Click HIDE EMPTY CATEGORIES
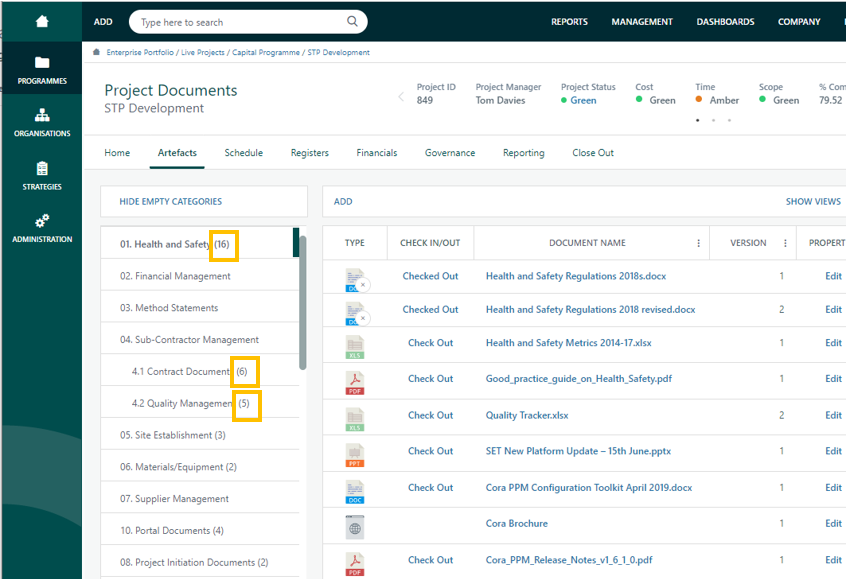 171,202
